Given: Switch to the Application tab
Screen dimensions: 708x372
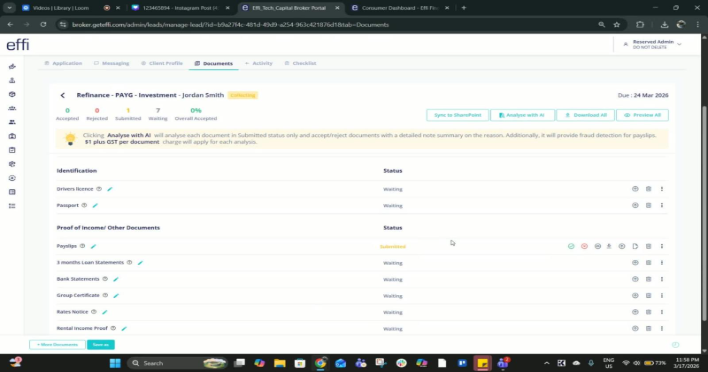Looking at the screenshot, I should coord(63,64).
